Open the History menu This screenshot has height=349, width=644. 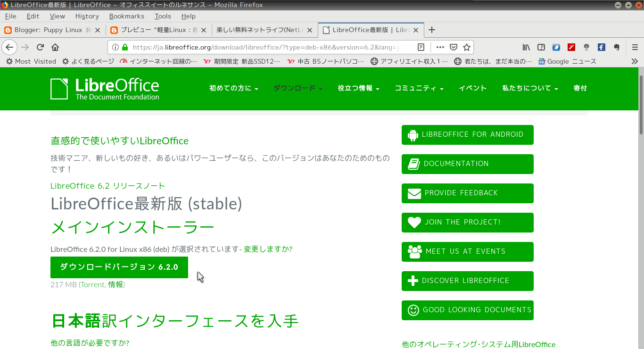pos(87,16)
